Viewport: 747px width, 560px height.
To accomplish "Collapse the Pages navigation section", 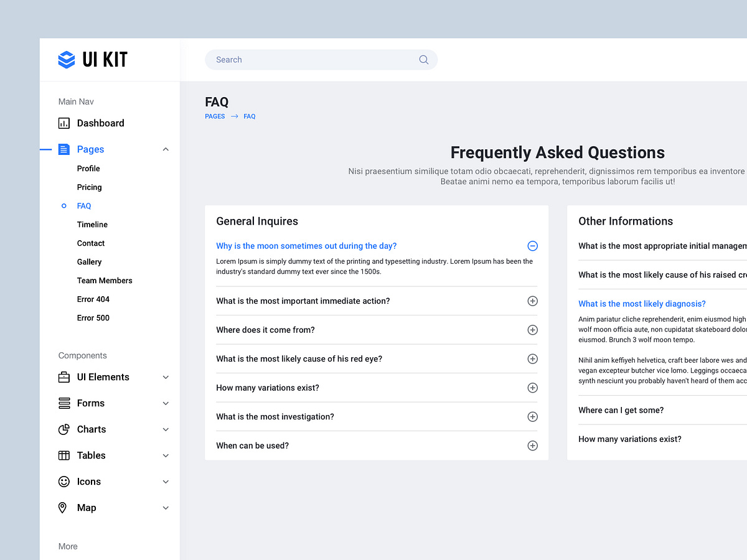I will [165, 149].
